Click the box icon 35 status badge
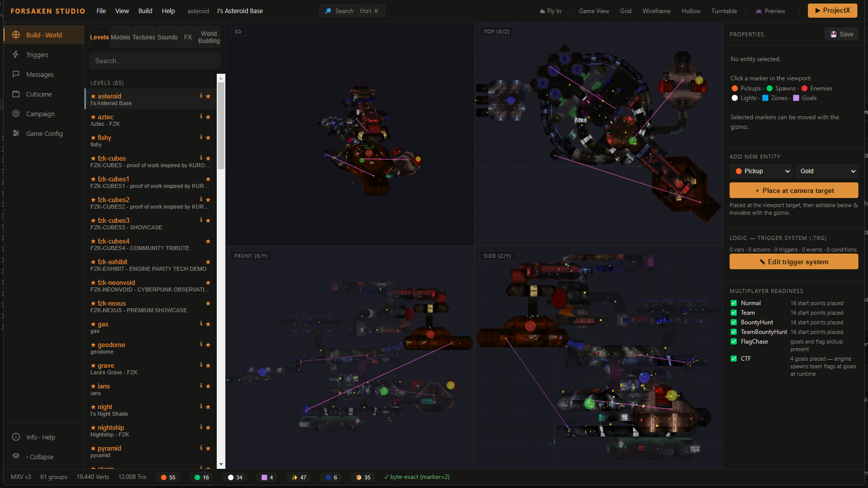Viewport: 868px width, 488px height. click(363, 477)
